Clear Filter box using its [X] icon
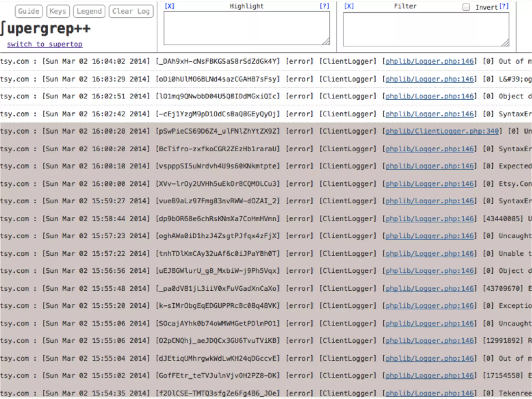Screen dimensions: 532x399 pyautogui.click(x=349, y=6)
